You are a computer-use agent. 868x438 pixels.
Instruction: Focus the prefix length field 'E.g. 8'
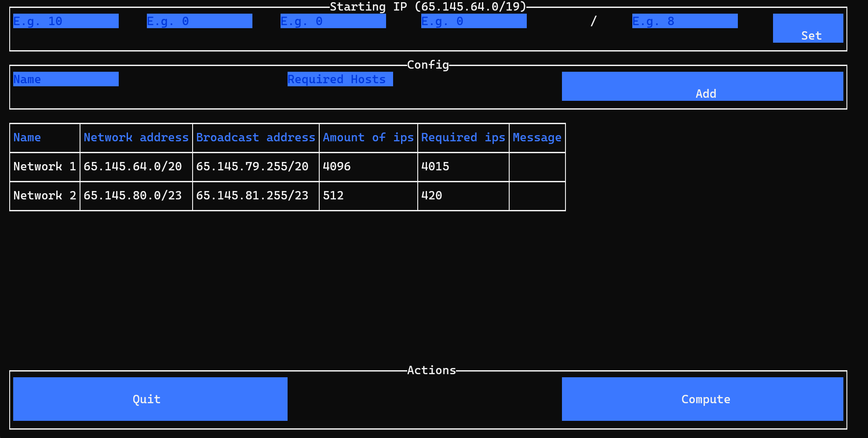tap(685, 21)
